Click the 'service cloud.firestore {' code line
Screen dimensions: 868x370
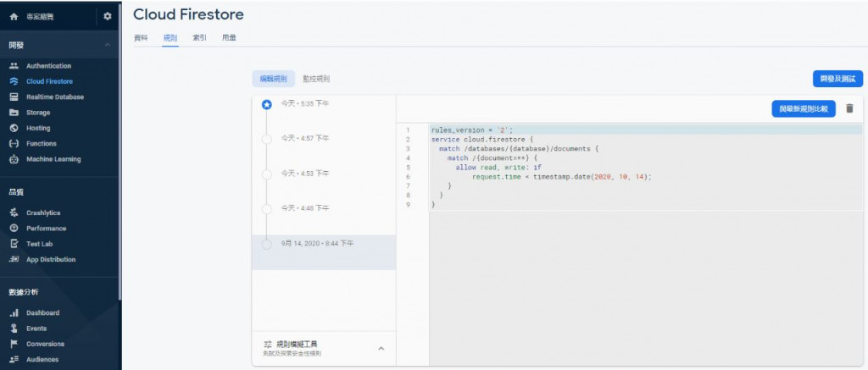pos(481,140)
